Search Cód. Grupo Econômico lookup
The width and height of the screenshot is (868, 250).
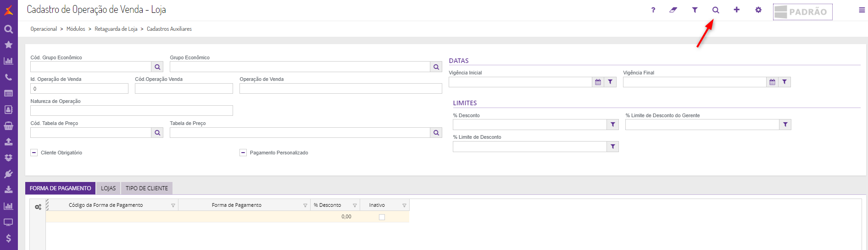[157, 67]
